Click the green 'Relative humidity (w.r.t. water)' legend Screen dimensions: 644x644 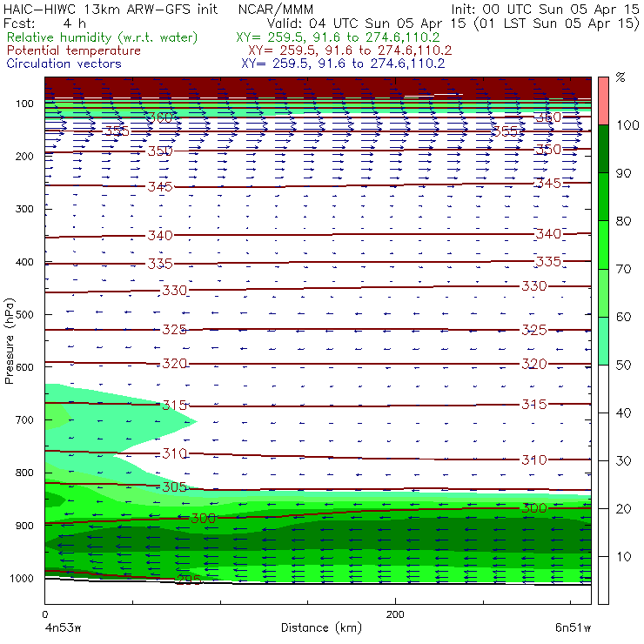coord(103,37)
